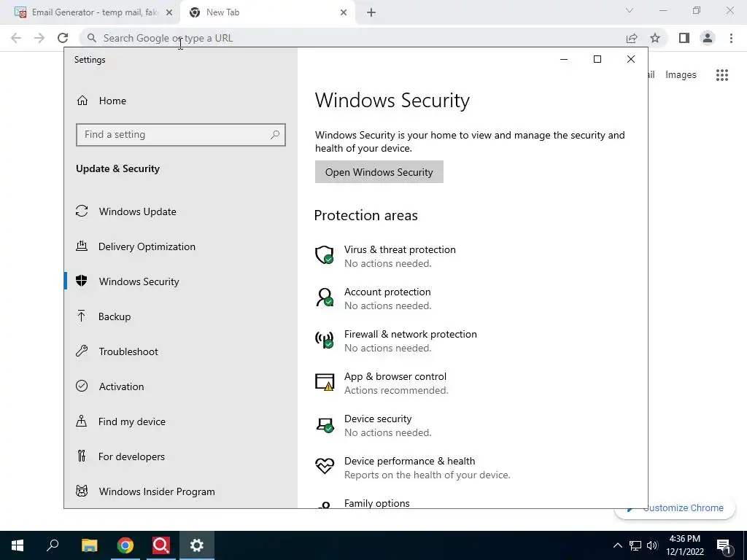Click the Images link in Chrome
This screenshot has height=560, width=747.
pyautogui.click(x=681, y=75)
